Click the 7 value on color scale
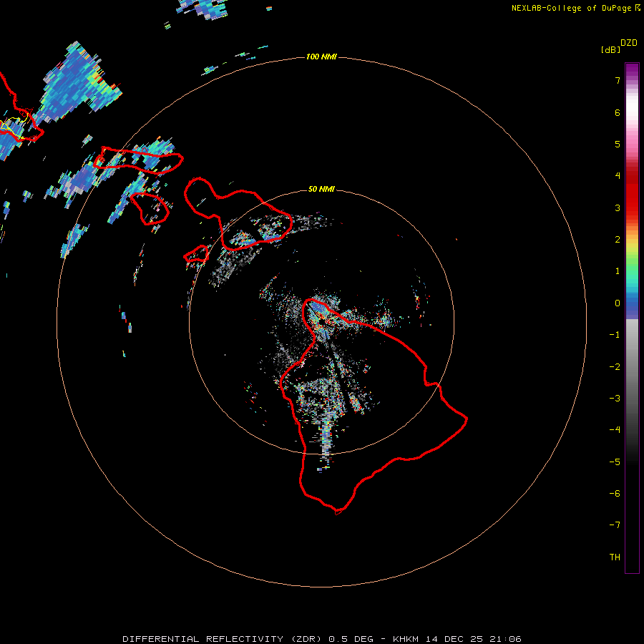Viewport: 644px width, 644px height. point(618,80)
